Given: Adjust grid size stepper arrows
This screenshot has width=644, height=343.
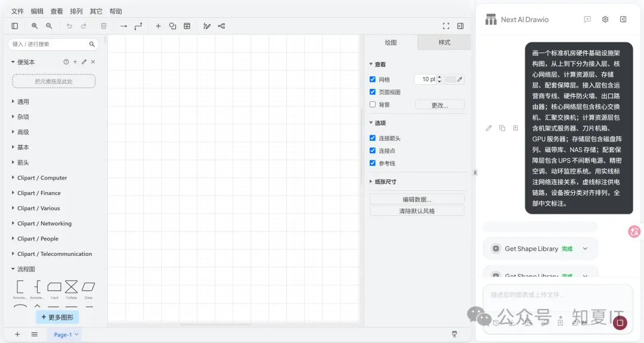Looking at the screenshot, I should (439, 79).
